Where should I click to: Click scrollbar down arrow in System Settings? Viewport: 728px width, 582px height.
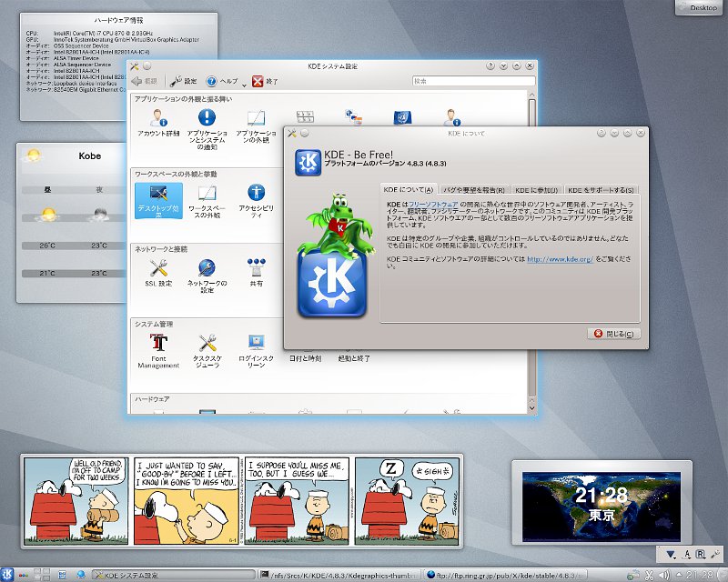click(532, 408)
